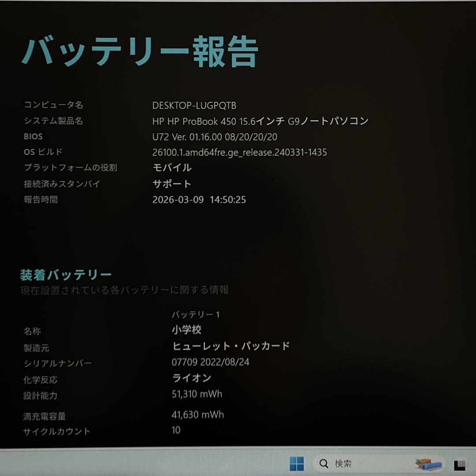The width and height of the screenshot is (476, 476).
Task: Select the サイクルカウント label
Action: tap(57, 431)
